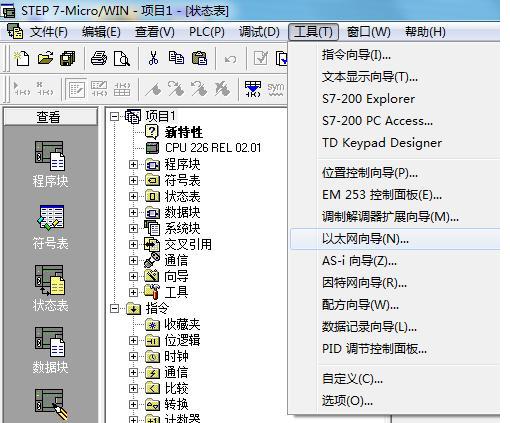Open Data Block in the View bar
Screen dimensions: 510x423
[x=50, y=350]
